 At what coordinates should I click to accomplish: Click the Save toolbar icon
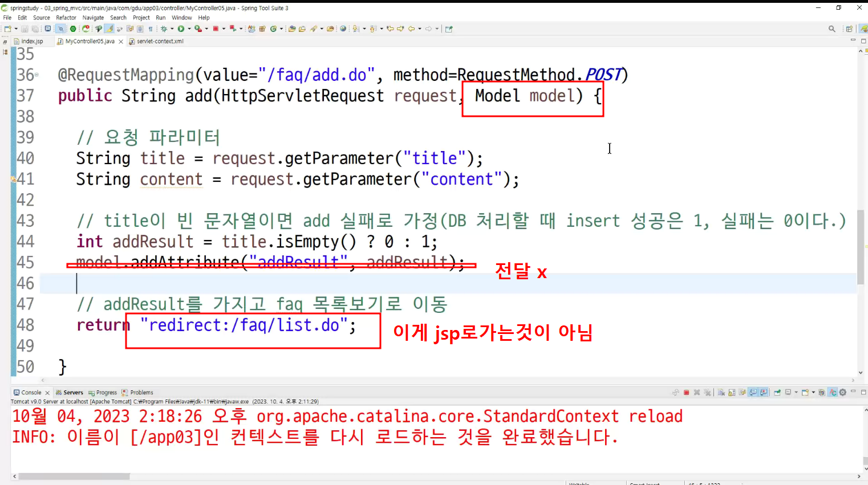(25, 28)
